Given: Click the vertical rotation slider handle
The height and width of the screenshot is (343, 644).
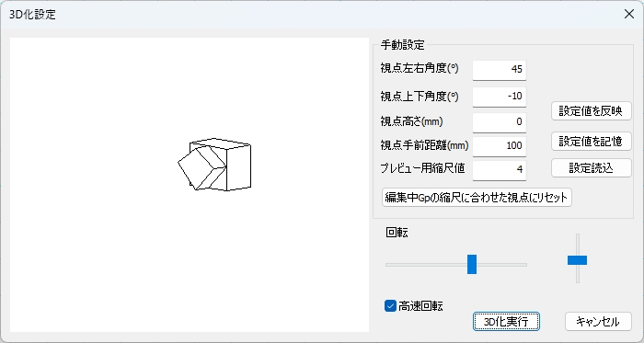Looking at the screenshot, I should [577, 260].
